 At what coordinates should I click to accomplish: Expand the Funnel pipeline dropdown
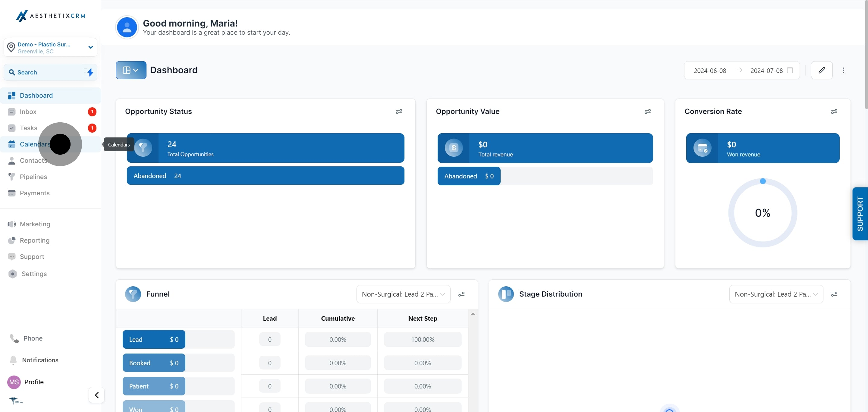point(403,294)
